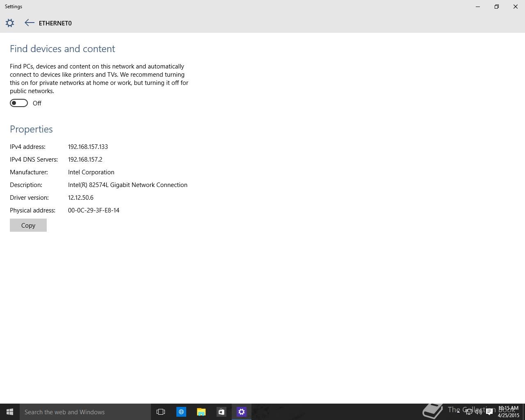This screenshot has height=420, width=525.
Task: Click the ETHERNET0 page title
Action: [55, 23]
